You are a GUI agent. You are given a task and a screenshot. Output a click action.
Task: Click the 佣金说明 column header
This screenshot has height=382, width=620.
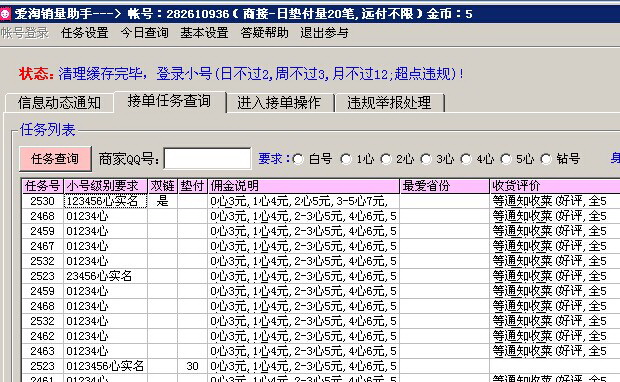click(303, 186)
